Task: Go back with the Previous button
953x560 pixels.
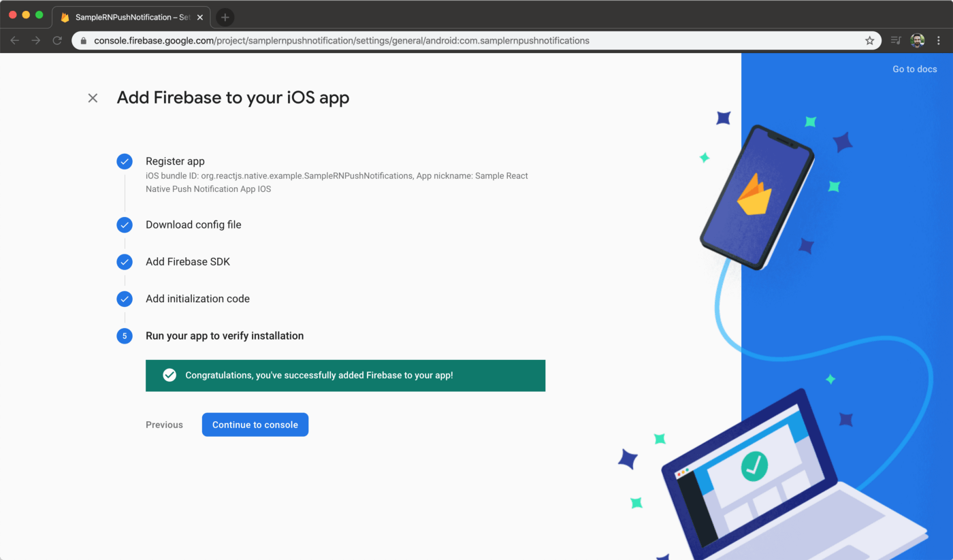Action: click(164, 425)
